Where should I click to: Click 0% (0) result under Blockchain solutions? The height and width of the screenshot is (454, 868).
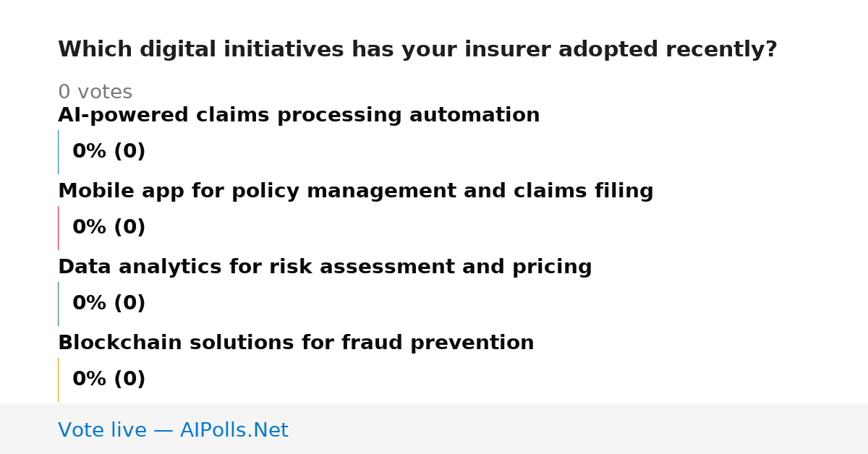pyautogui.click(x=109, y=380)
